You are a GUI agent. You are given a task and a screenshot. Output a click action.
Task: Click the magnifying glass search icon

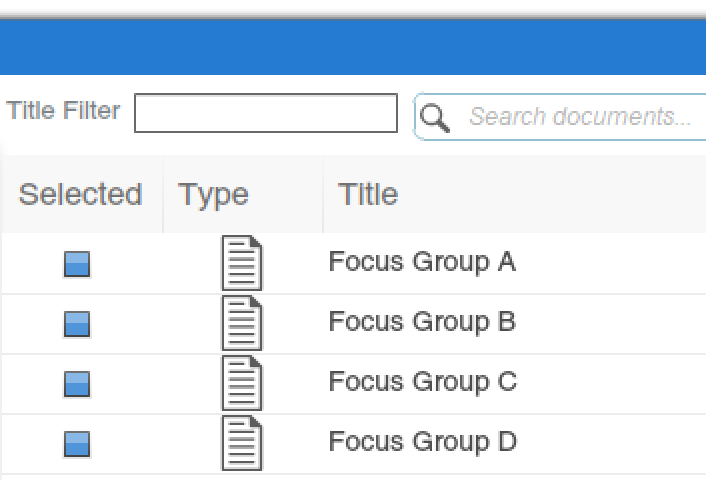pos(434,118)
